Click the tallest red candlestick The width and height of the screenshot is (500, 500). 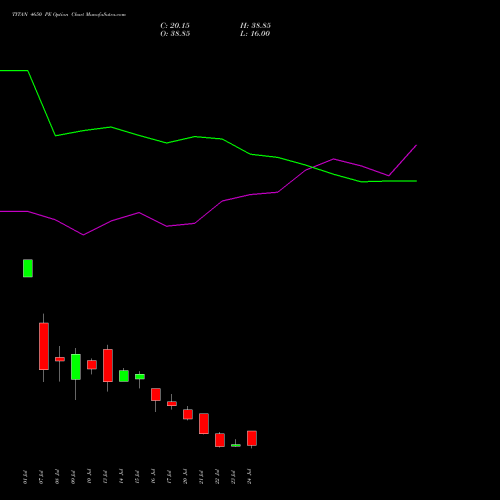(x=44, y=346)
